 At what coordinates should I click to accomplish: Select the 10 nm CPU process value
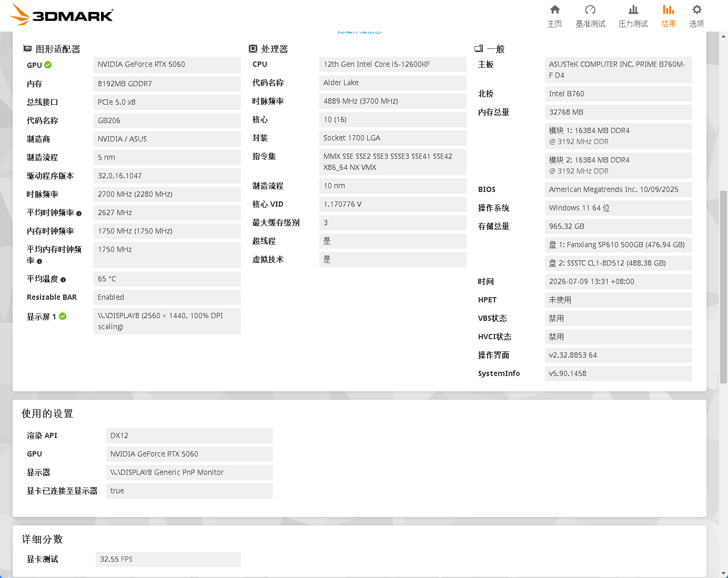(x=393, y=186)
